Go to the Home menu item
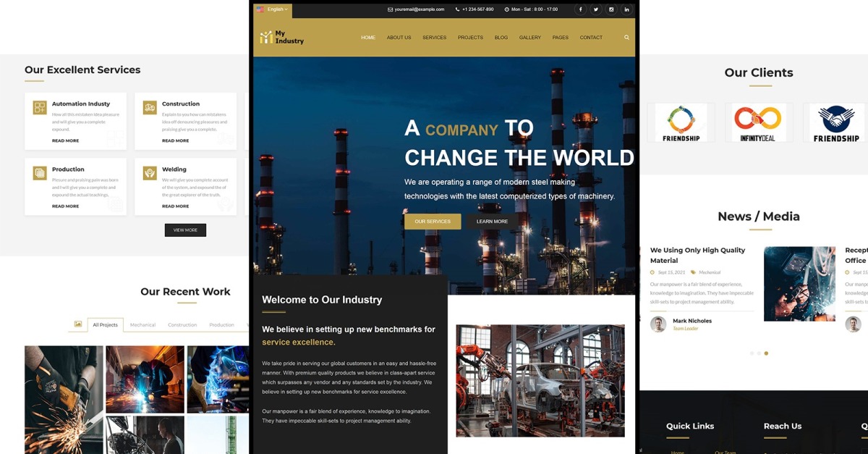Image resolution: width=868 pixels, height=454 pixels. (x=368, y=38)
